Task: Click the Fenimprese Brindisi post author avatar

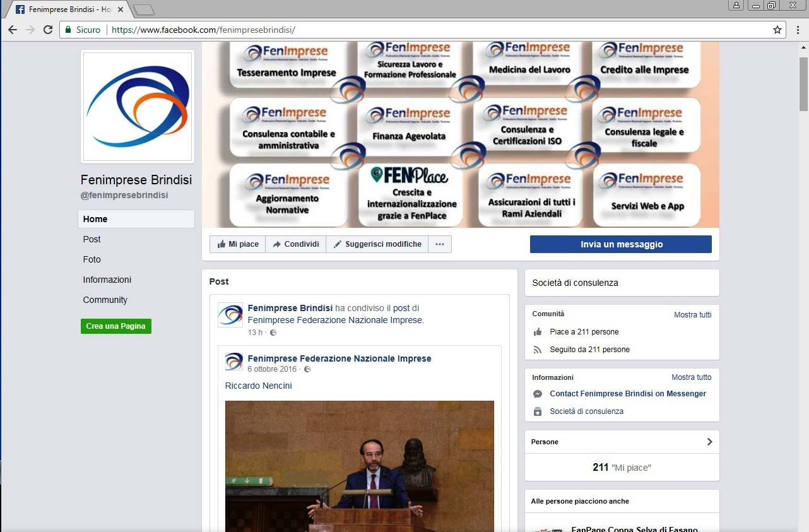Action: pos(230,314)
